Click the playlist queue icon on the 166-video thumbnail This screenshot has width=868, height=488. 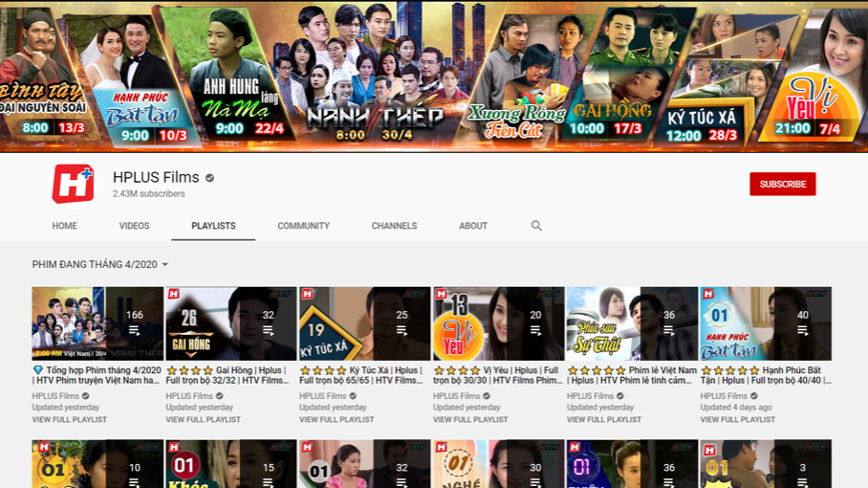tap(134, 331)
